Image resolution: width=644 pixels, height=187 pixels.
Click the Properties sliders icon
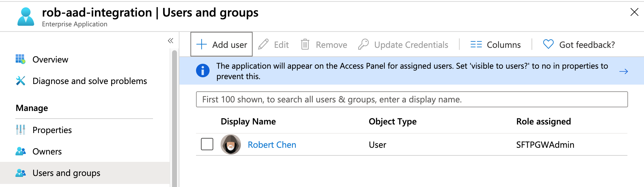point(20,130)
